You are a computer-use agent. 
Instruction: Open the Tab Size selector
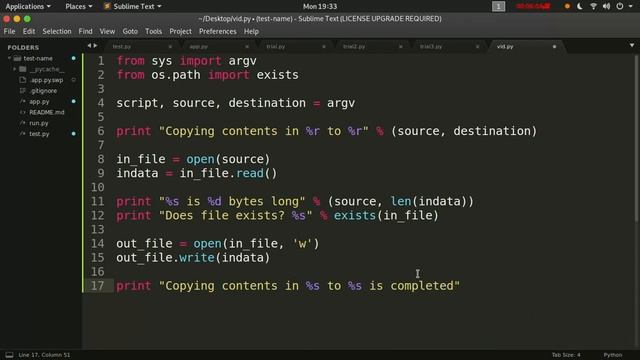tap(566, 355)
